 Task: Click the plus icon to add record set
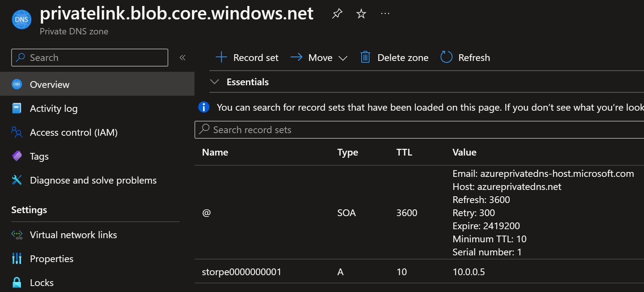pos(221,57)
